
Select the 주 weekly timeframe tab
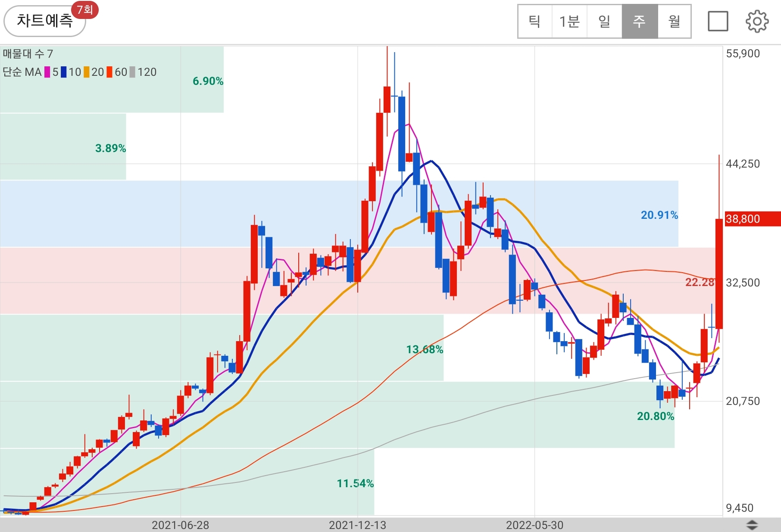click(640, 21)
